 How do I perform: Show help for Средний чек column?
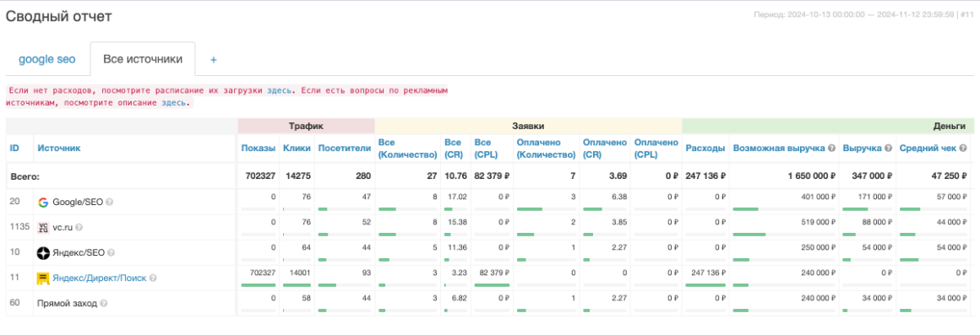pos(963,149)
